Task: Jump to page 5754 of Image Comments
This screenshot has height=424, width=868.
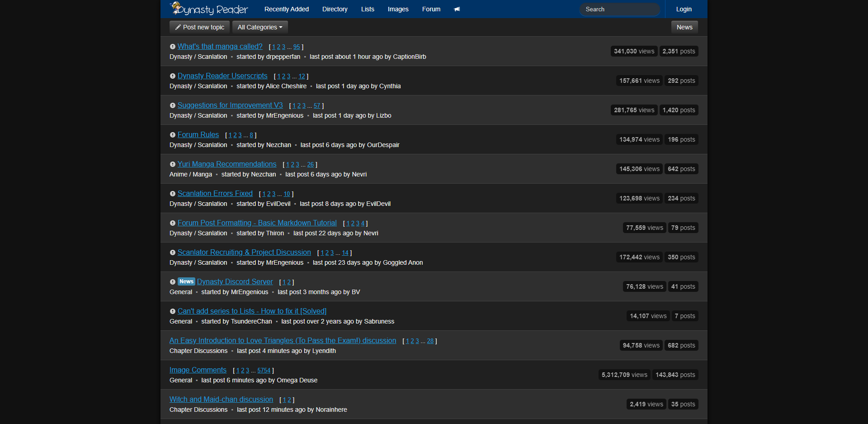Action: (x=264, y=371)
